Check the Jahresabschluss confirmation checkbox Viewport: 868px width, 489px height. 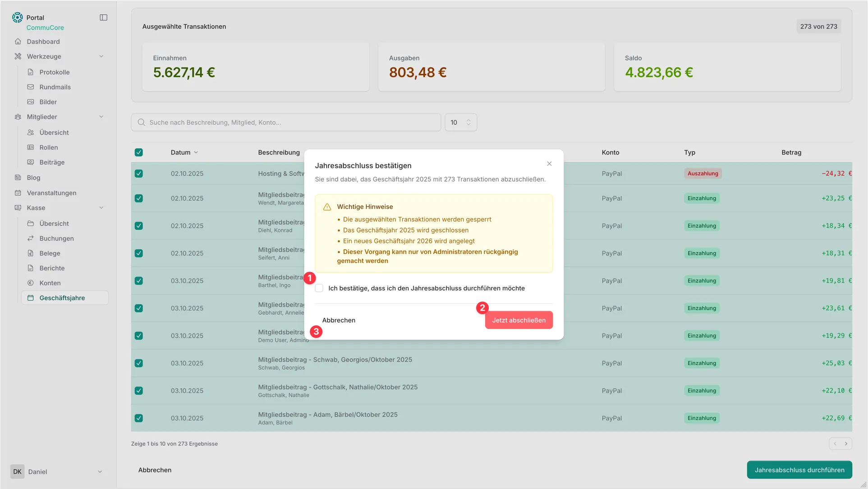[319, 288]
